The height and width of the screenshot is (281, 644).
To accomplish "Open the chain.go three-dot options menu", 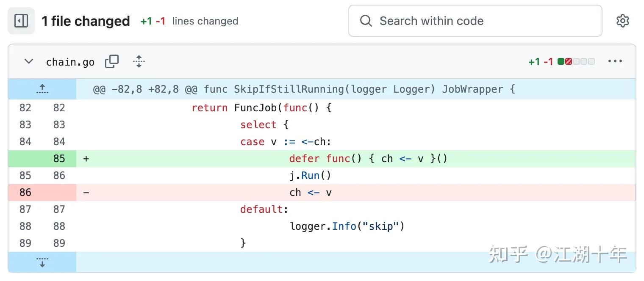I will point(615,61).
